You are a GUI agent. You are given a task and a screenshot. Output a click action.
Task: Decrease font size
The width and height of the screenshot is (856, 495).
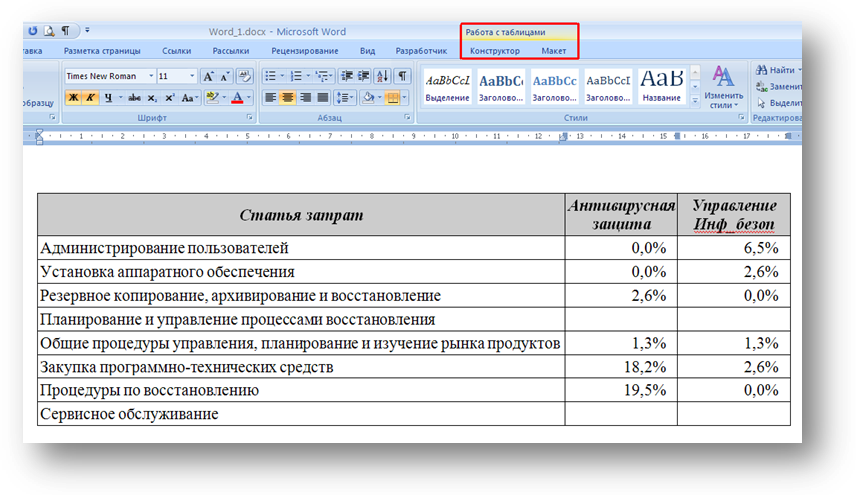(x=225, y=76)
